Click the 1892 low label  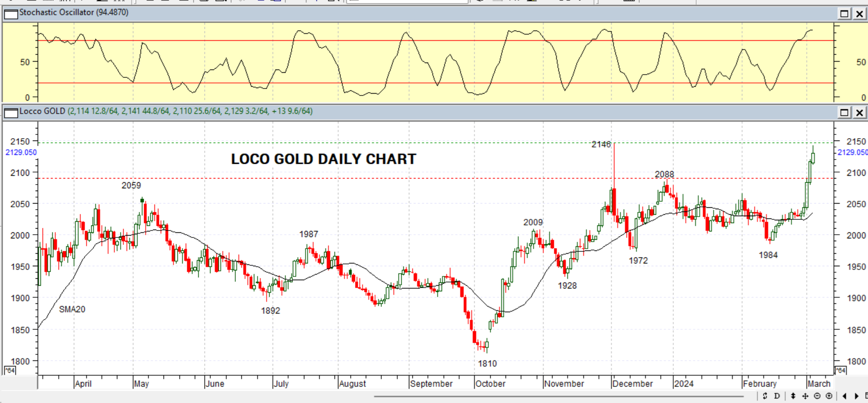tap(271, 311)
